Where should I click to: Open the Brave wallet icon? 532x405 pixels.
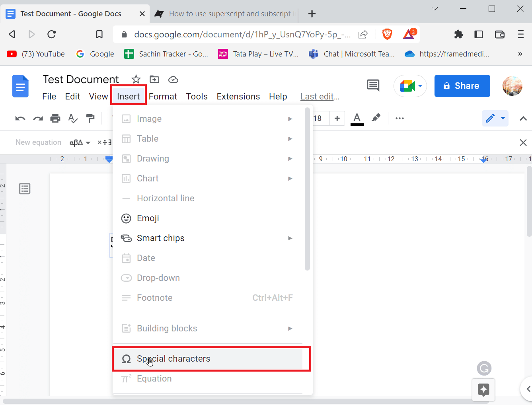[500, 35]
